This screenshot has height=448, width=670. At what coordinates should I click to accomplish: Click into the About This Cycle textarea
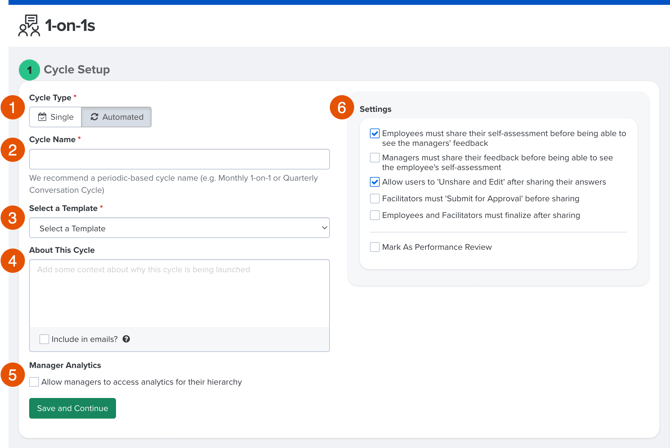click(179, 293)
